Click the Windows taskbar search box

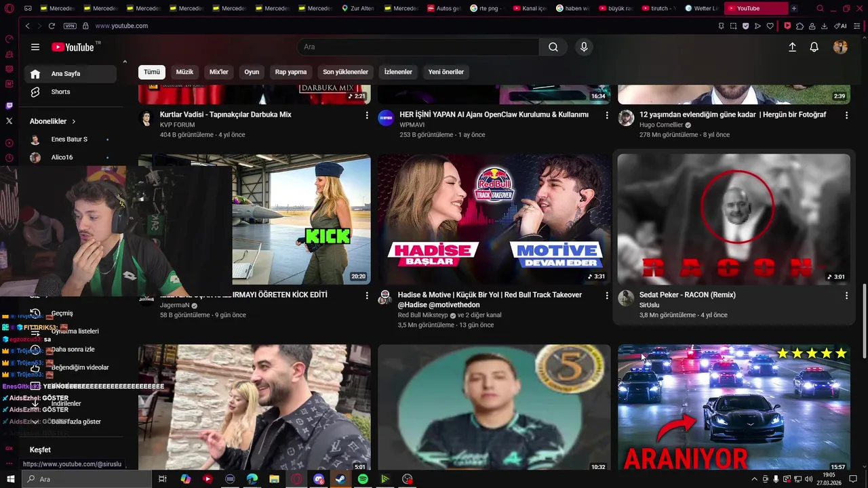[x=87, y=479]
